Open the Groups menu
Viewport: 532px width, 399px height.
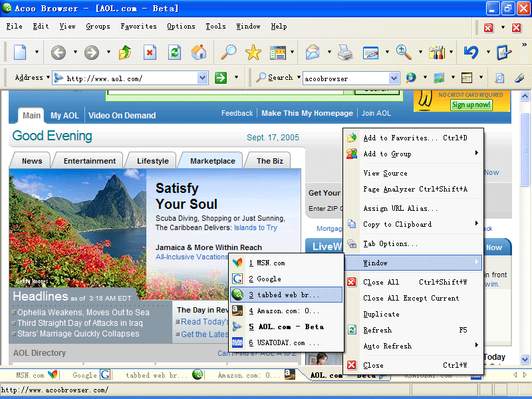98,27
